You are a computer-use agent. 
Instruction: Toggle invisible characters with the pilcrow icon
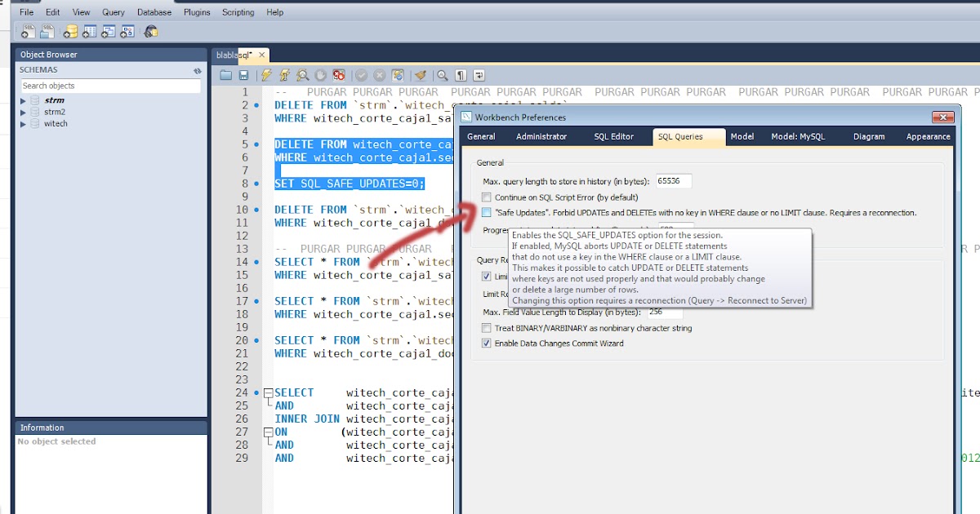(x=460, y=74)
